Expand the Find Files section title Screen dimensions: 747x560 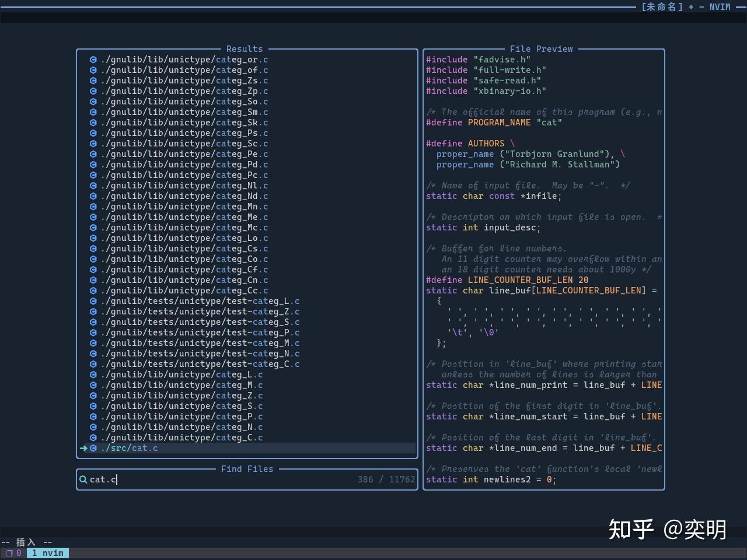point(247,468)
